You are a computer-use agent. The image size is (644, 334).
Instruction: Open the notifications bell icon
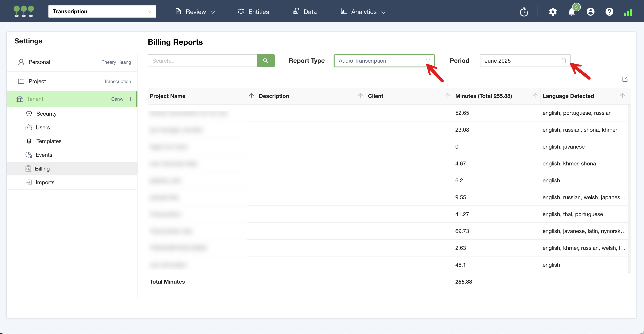coord(572,12)
